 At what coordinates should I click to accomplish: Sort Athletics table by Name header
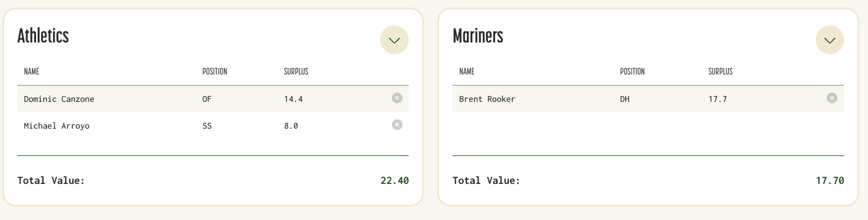click(x=31, y=72)
